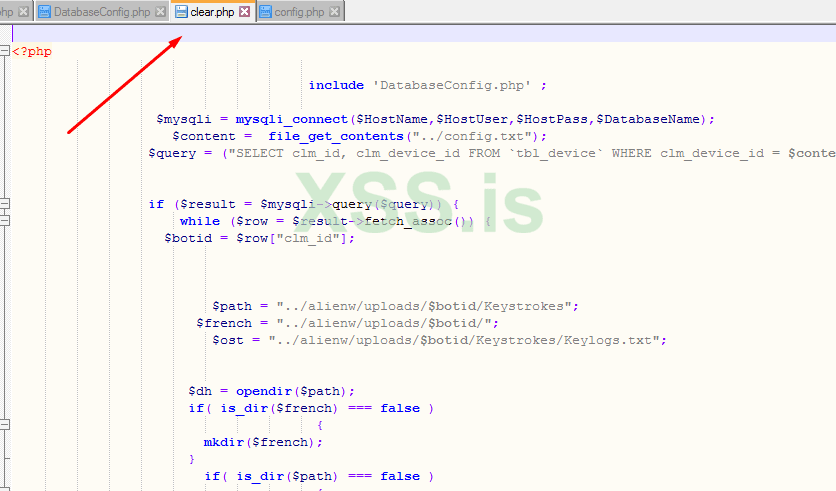The height and width of the screenshot is (491, 836).
Task: Click the if ($result = $mysqli->query line
Action: pos(303,204)
